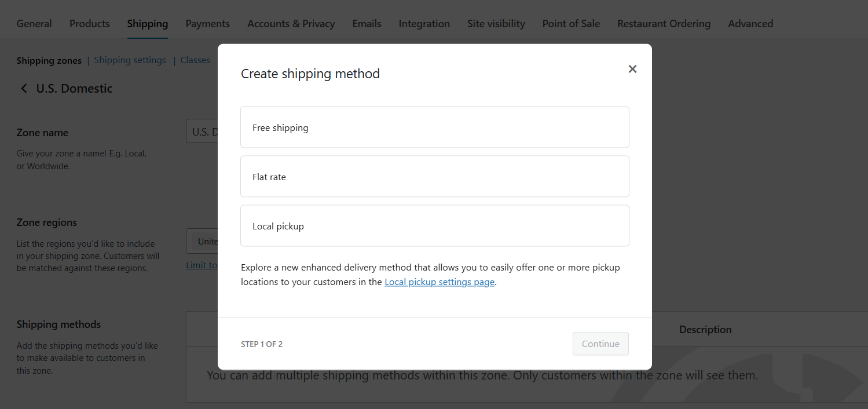Open the Emails settings tab
Viewport: 868px width, 409px height.
coord(367,23)
